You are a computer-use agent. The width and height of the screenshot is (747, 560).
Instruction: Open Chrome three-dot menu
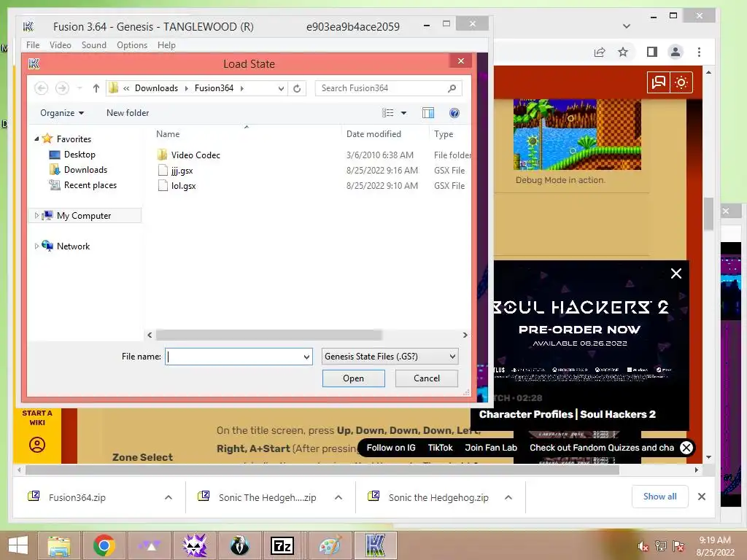[699, 52]
